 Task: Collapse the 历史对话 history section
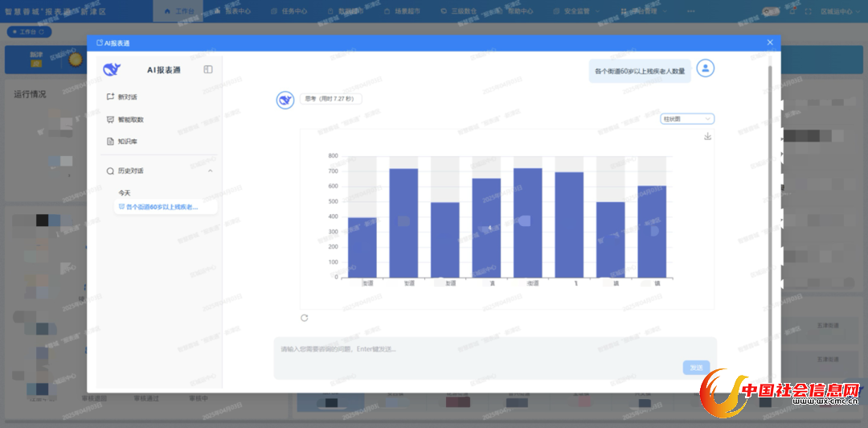tap(211, 171)
